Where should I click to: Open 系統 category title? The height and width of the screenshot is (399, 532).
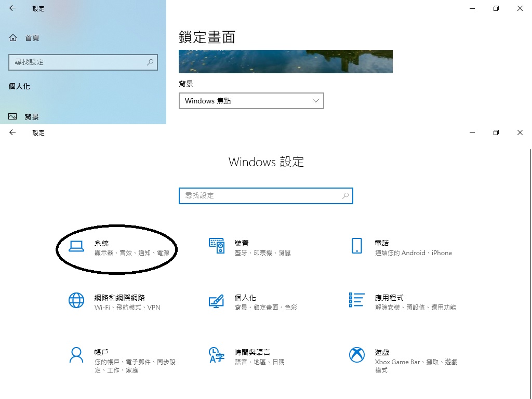click(101, 243)
